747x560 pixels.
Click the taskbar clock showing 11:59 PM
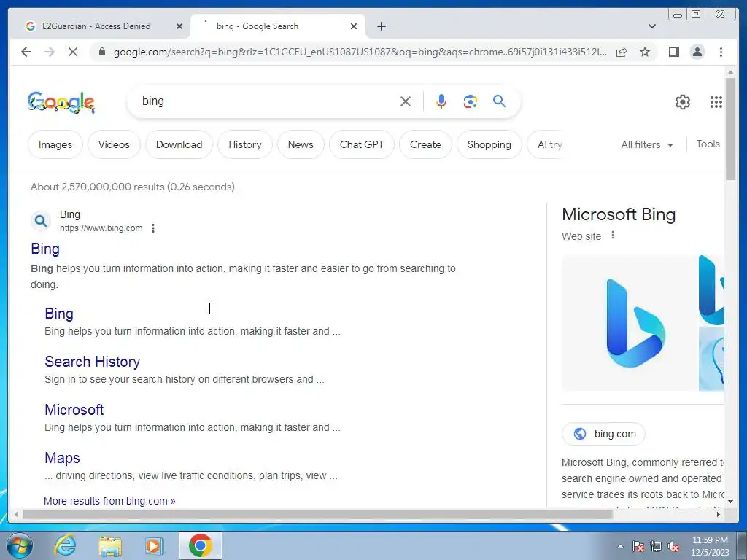[710, 546]
